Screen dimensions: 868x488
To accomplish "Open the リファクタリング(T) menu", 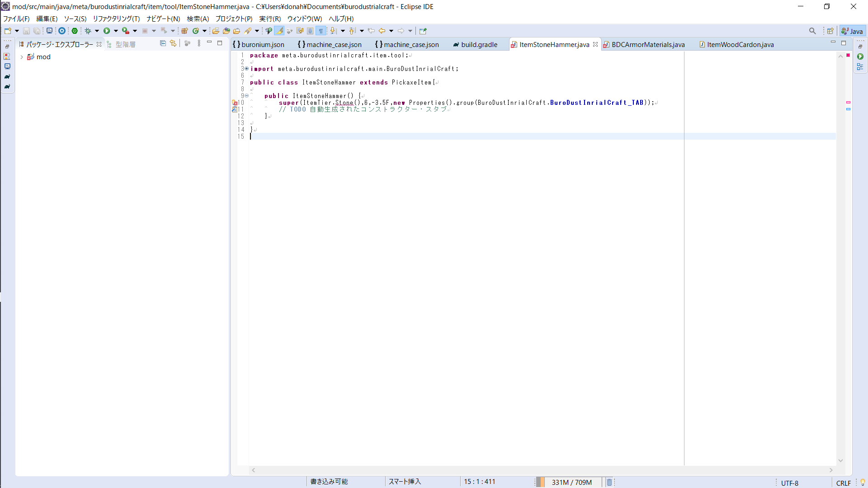I will (x=116, y=19).
